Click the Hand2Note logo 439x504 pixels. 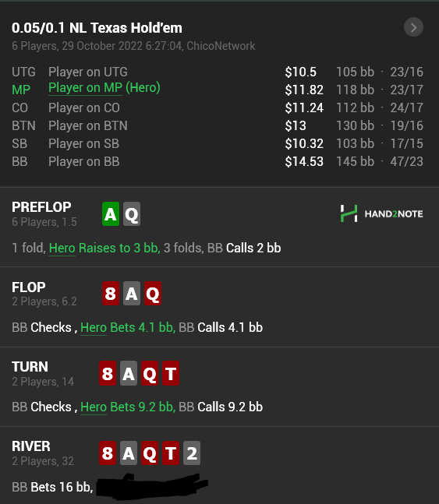pyautogui.click(x=382, y=213)
